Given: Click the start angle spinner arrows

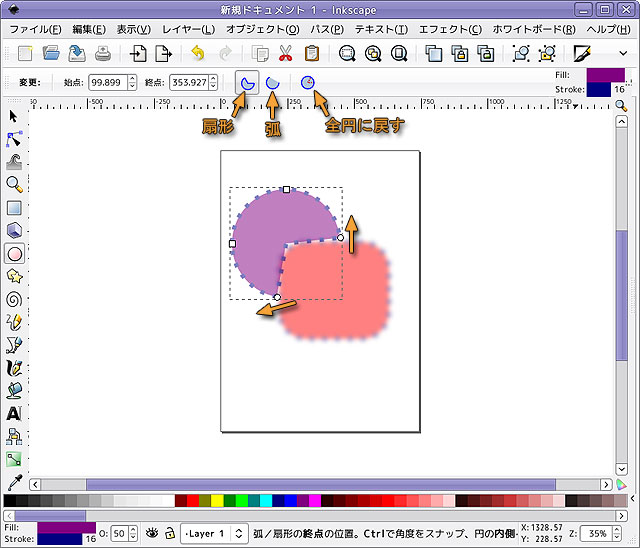Looking at the screenshot, I should tap(132, 82).
